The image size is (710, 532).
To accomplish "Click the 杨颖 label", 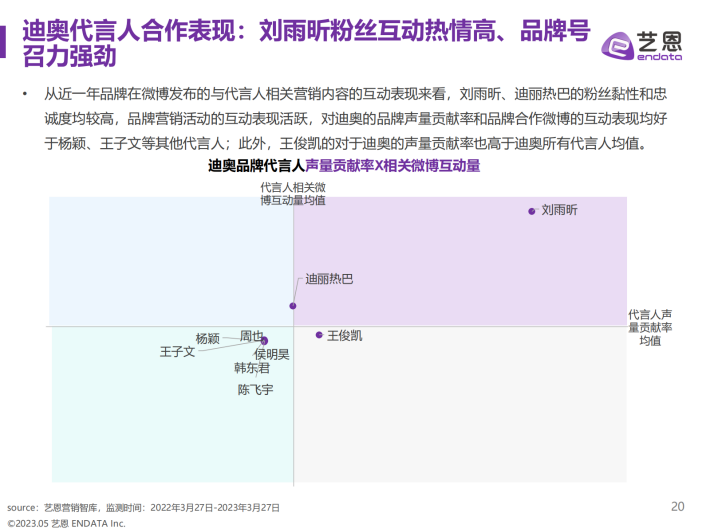I will [207, 338].
